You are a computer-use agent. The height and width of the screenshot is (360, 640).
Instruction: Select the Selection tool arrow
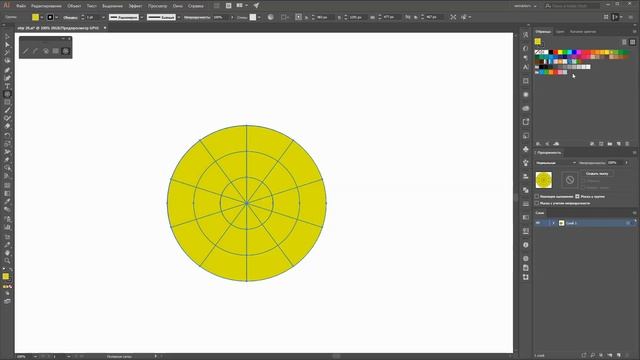7,37
